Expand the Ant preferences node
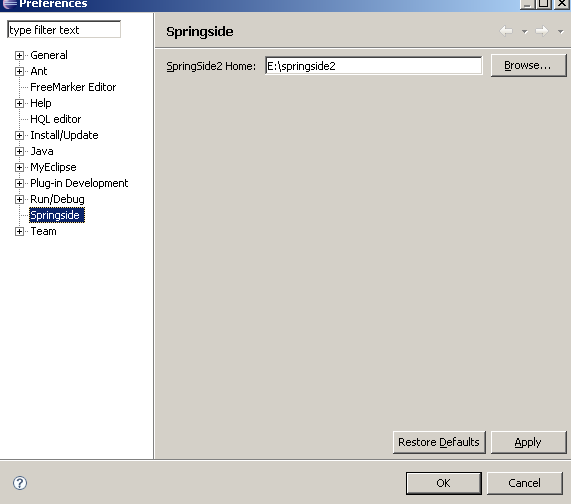 pyautogui.click(x=19, y=71)
